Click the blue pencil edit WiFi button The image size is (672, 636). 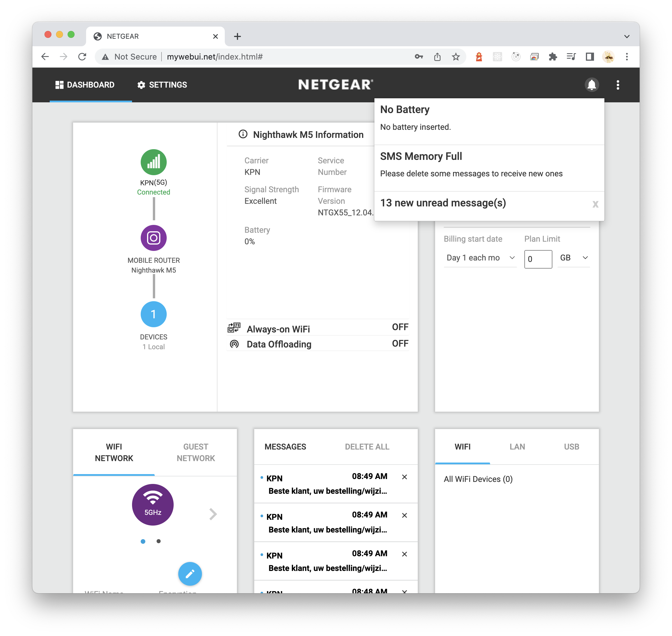(190, 574)
